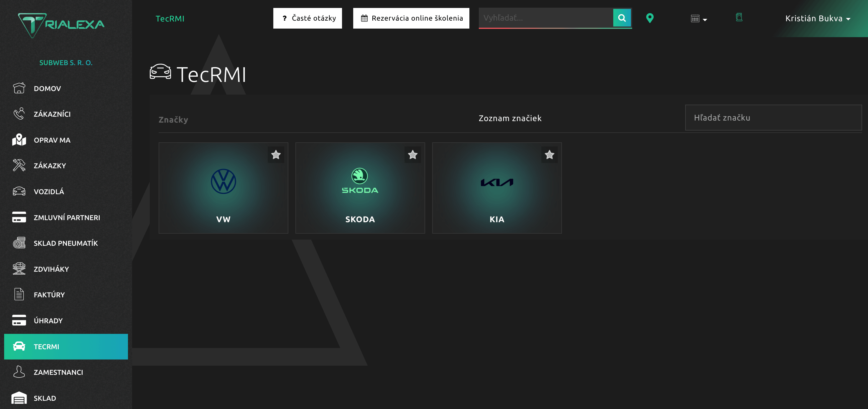The width and height of the screenshot is (868, 409).
Task: Open ÚHRADY menu item
Action: (x=66, y=320)
